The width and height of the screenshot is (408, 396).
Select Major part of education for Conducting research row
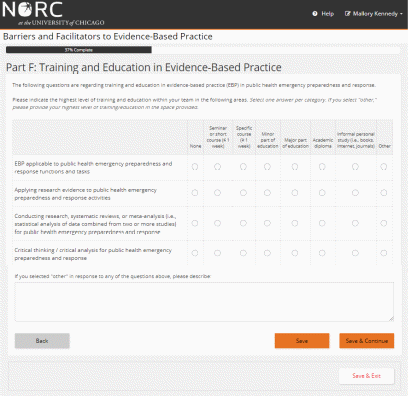click(295, 223)
